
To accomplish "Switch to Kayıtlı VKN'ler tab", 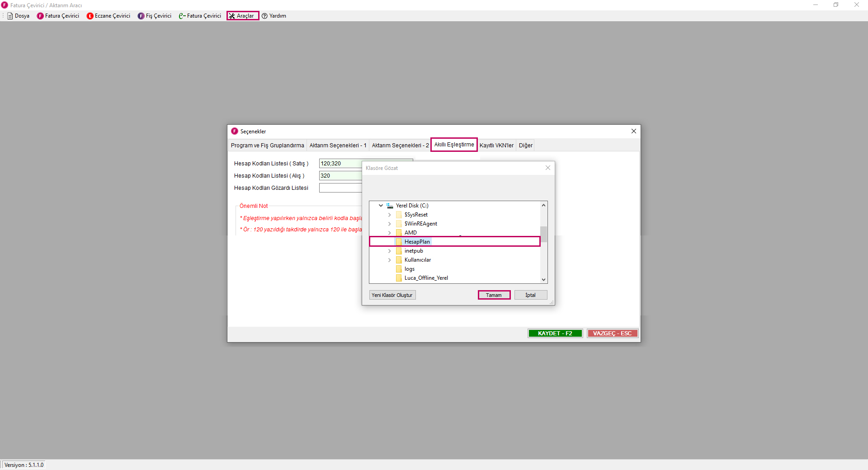I will [496, 146].
